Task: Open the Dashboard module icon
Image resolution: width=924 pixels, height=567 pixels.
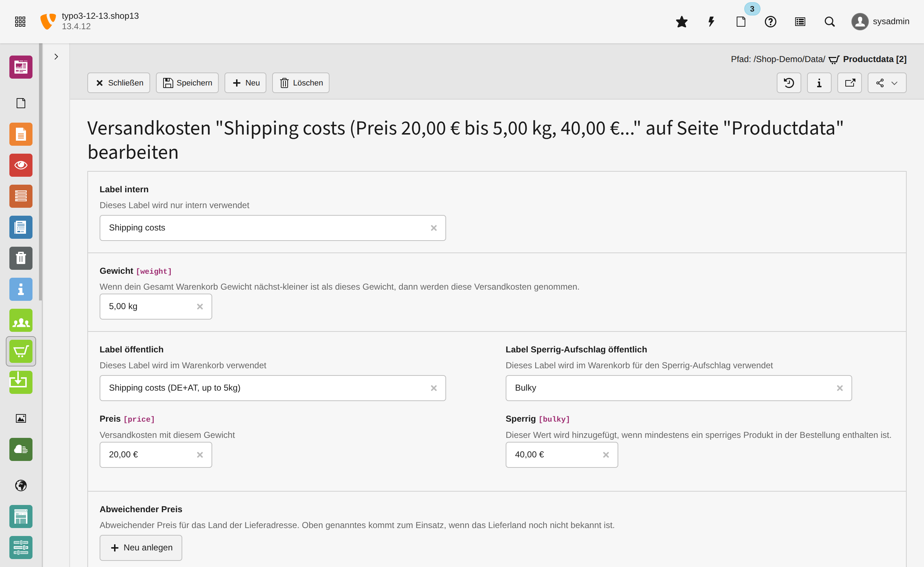Action: (21, 67)
